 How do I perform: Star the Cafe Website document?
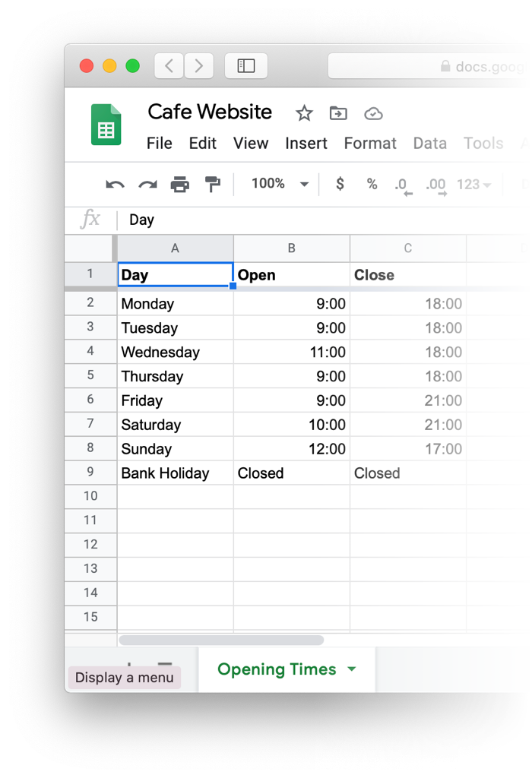(x=304, y=113)
